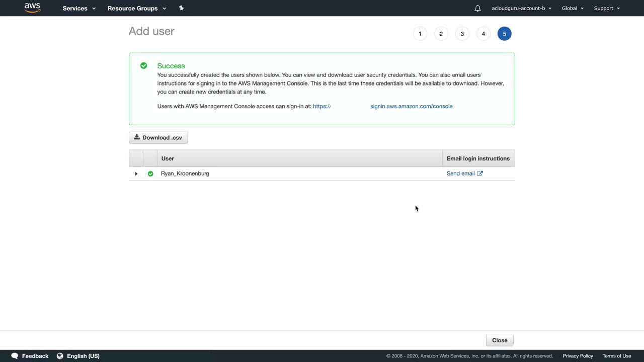
Task: Click the AWS logo home icon
Action: (x=32, y=8)
